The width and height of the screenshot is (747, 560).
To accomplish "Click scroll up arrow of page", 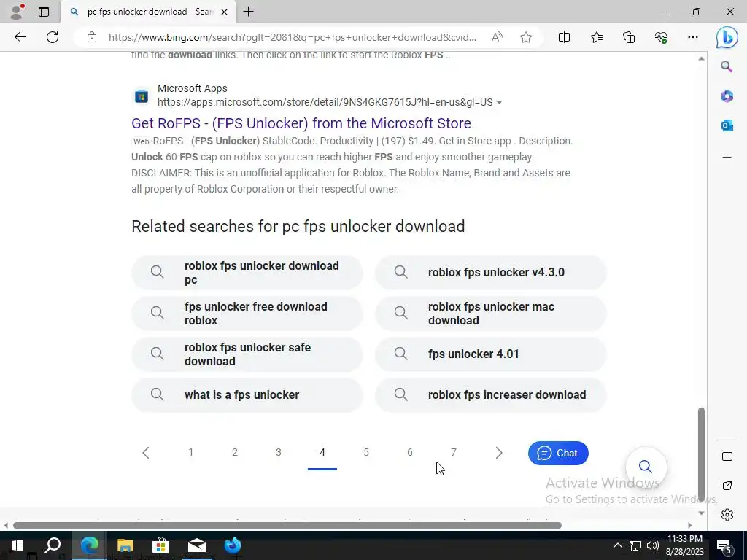I will click(x=701, y=58).
